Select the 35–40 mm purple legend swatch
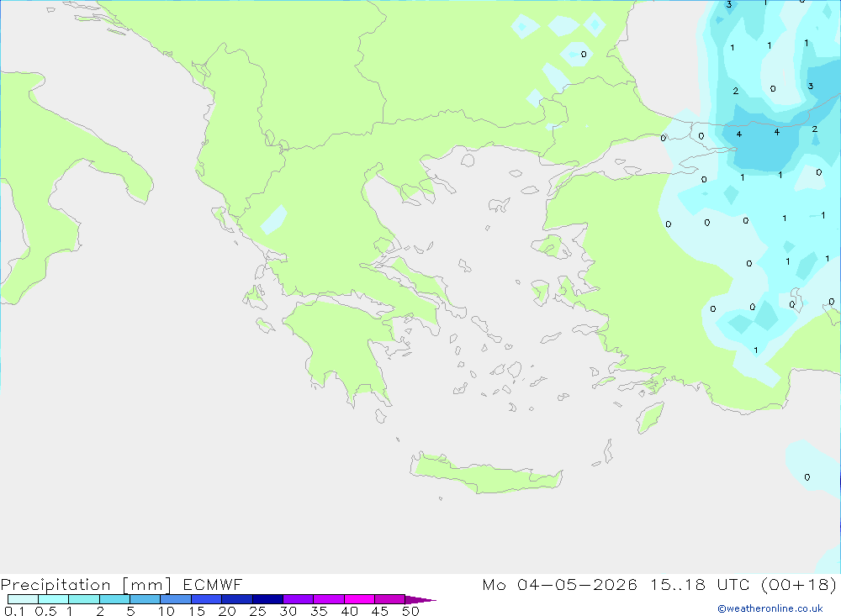This screenshot has width=841, height=616. (x=329, y=599)
